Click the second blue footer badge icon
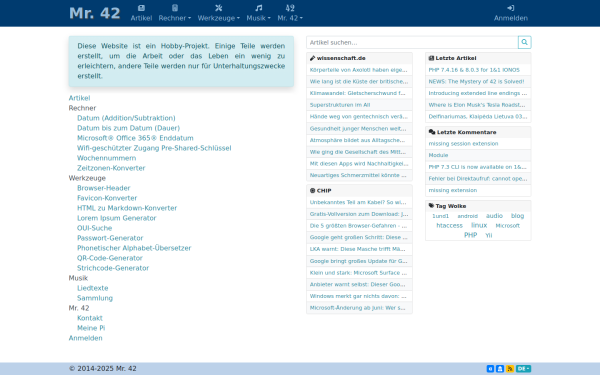 pos(500,368)
